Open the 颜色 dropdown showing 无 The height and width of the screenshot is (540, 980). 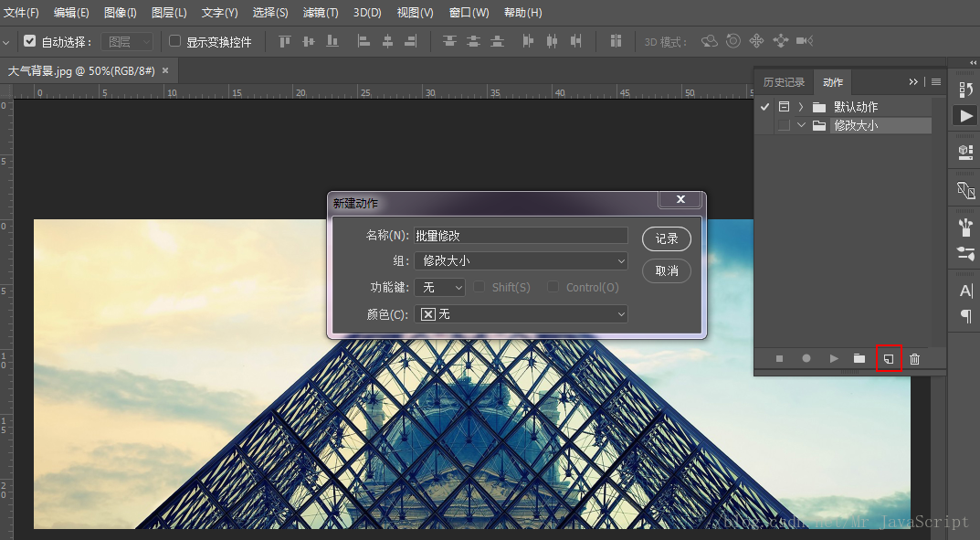[x=522, y=313]
